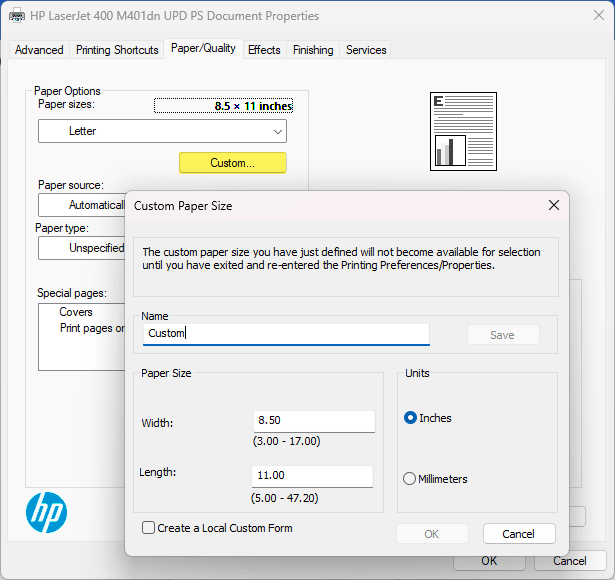Click Cancel in Custom Paper Size dialog
The height and width of the screenshot is (580, 615).
519,534
